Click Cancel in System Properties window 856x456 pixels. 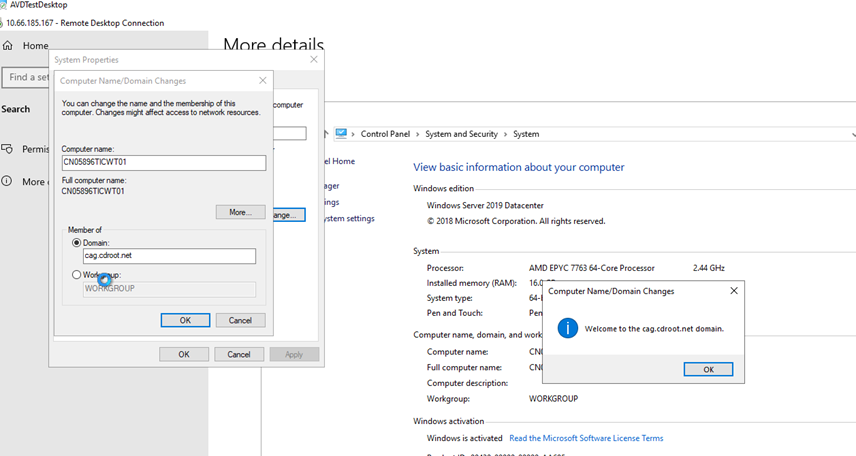click(x=239, y=354)
